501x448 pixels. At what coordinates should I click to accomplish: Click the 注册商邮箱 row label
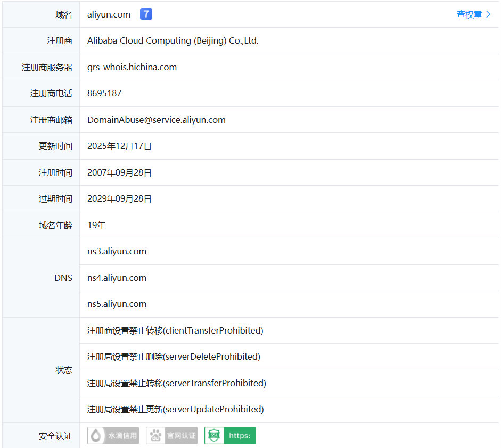52,120
